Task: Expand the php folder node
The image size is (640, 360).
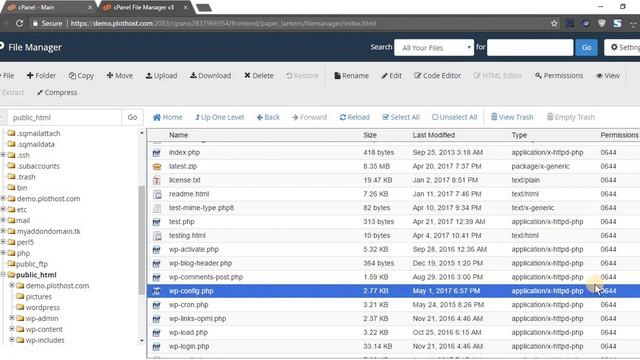Action: point(3,253)
